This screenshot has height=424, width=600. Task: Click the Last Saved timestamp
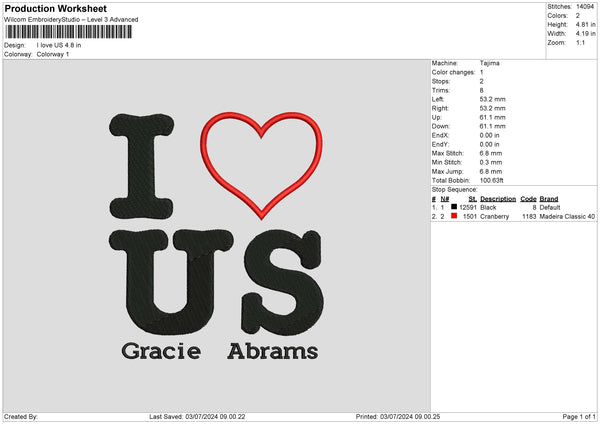[197, 416]
